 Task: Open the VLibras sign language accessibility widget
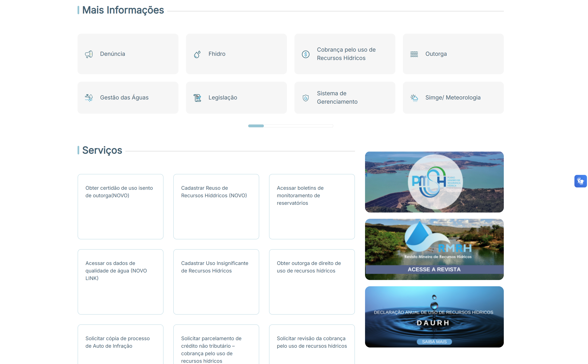coord(580,181)
